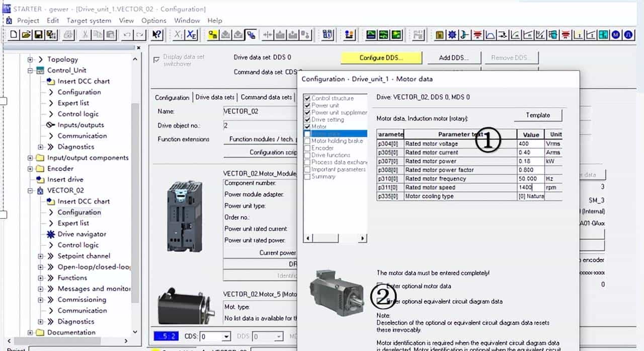Image resolution: width=644 pixels, height=351 pixels.
Task: Click the Rated motor voltage value 400
Action: tap(530, 144)
